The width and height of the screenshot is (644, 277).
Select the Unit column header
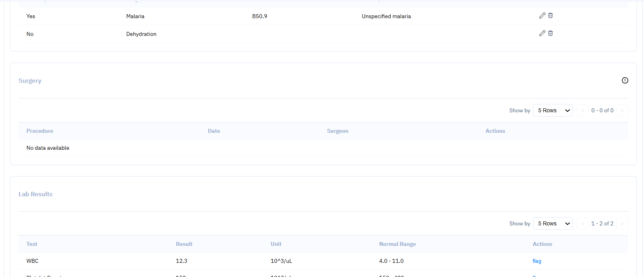[276, 244]
